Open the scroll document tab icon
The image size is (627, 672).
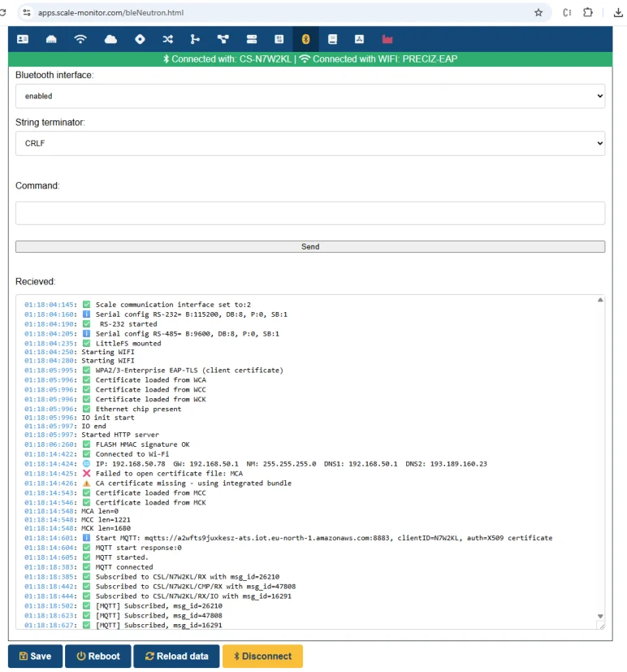click(x=332, y=40)
